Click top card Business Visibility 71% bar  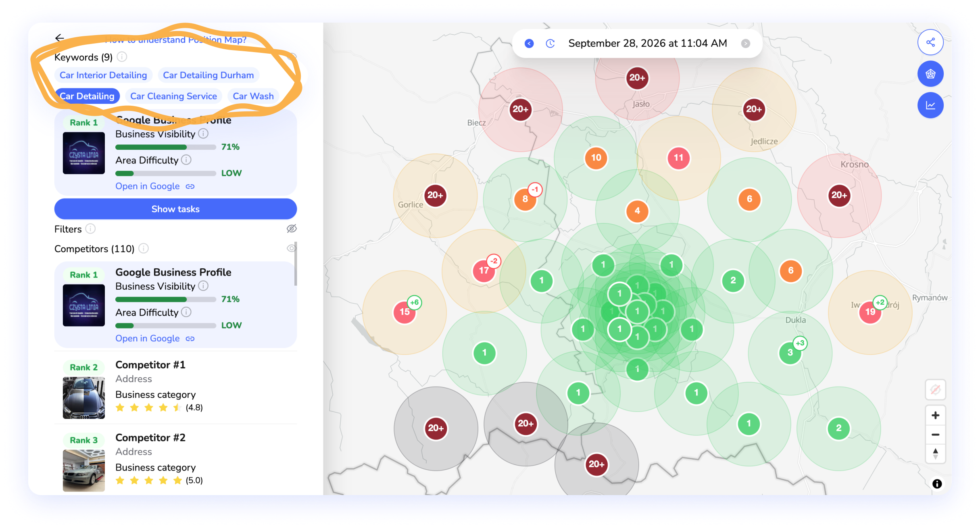coord(166,147)
